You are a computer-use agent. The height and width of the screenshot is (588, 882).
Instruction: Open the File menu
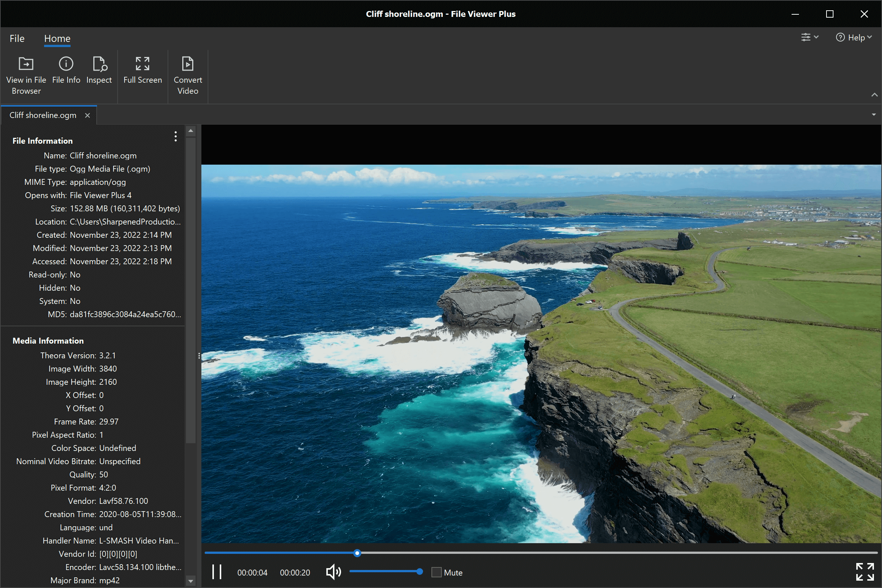click(x=17, y=38)
